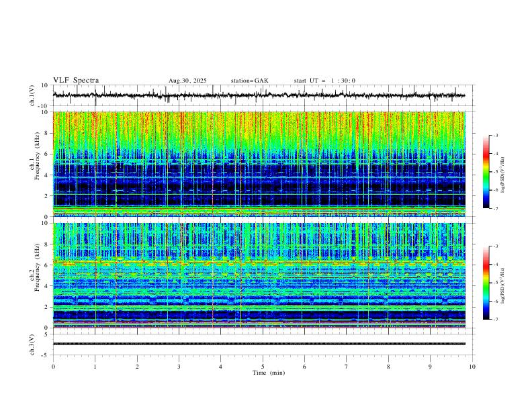This screenshot has height=411, width=532.
Task: Click the "-5" label on ch.1 color bar
Action: tap(495, 172)
